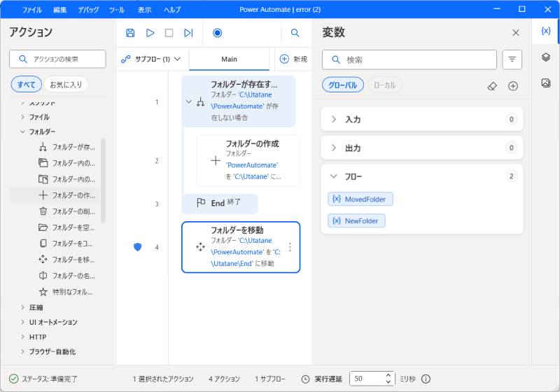The width and height of the screenshot is (560, 392).
Task: Click the shield icon beside step 4
Action: tap(137, 246)
